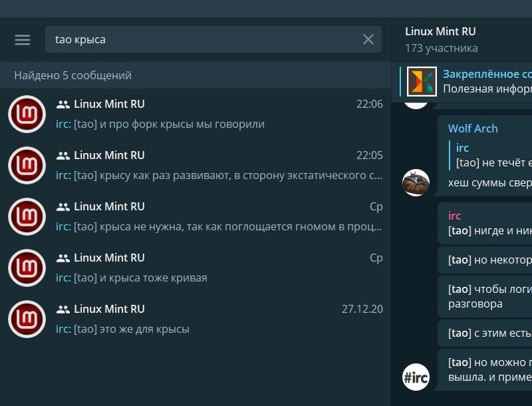532x406 pixels.
Task: Click the pinned message thumbnail image
Action: coord(422,81)
